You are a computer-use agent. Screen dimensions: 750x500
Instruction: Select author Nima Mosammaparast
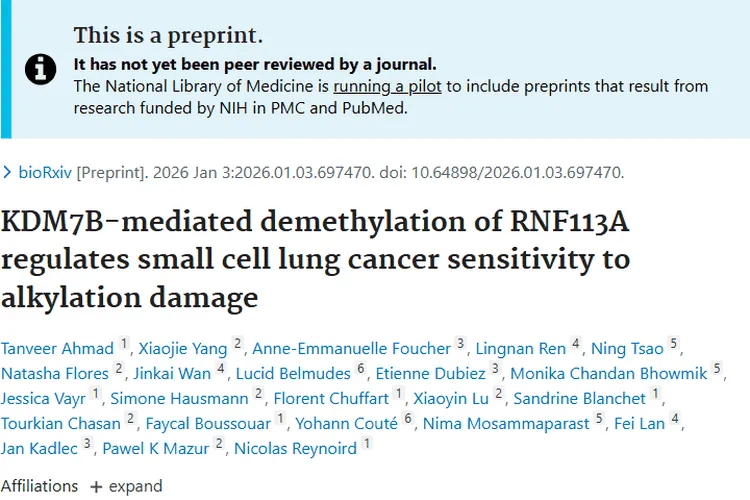coord(507,423)
